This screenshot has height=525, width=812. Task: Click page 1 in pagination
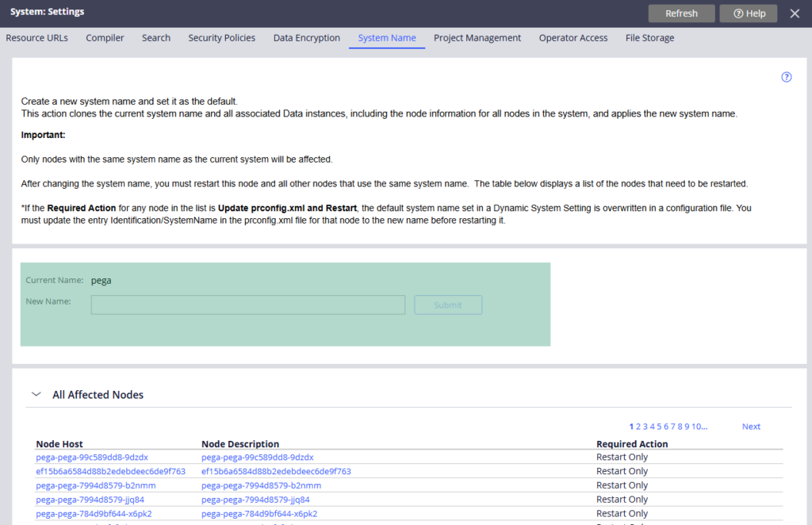click(631, 427)
